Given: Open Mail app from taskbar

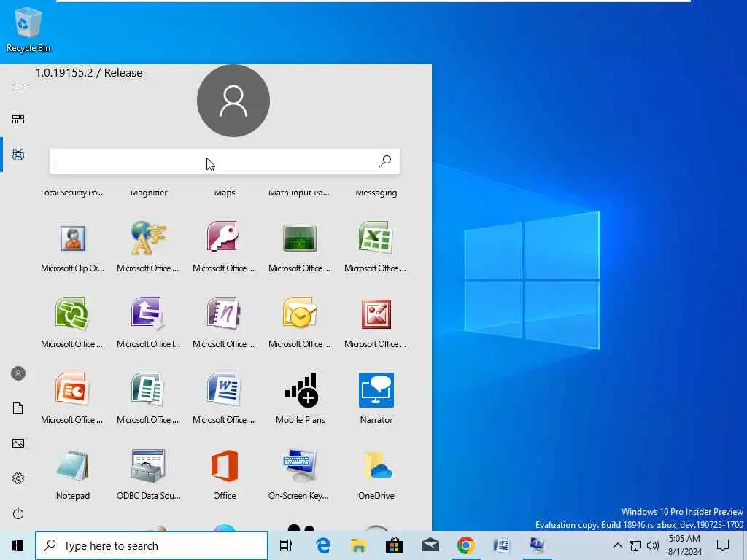Looking at the screenshot, I should (430, 545).
